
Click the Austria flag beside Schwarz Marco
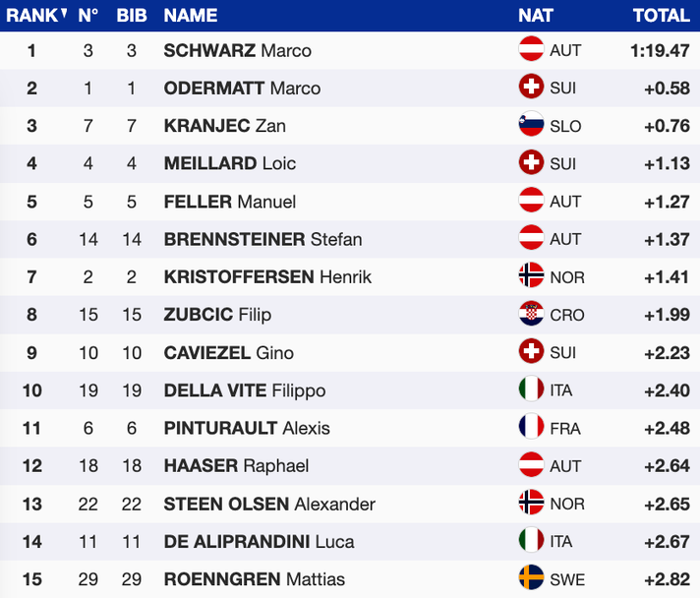tap(531, 50)
